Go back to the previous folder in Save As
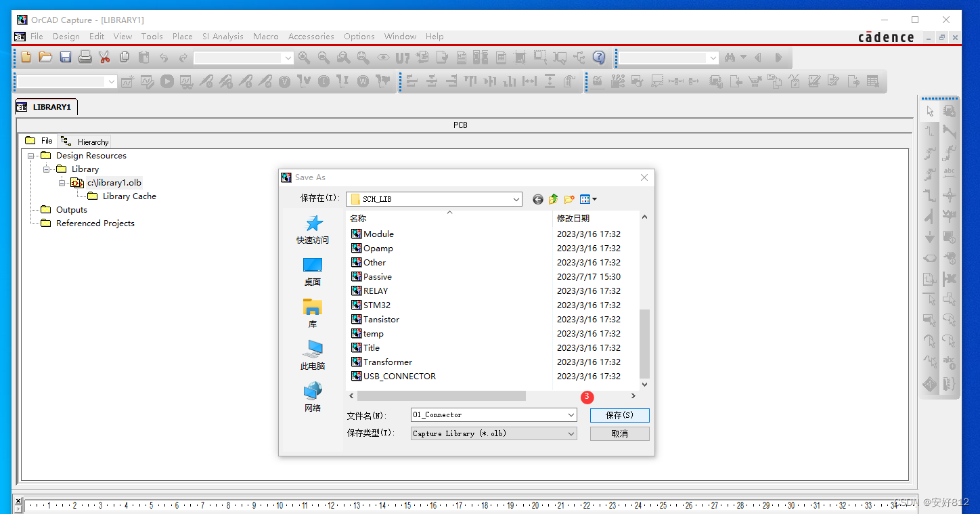Image resolution: width=980 pixels, height=514 pixels. pyautogui.click(x=538, y=199)
